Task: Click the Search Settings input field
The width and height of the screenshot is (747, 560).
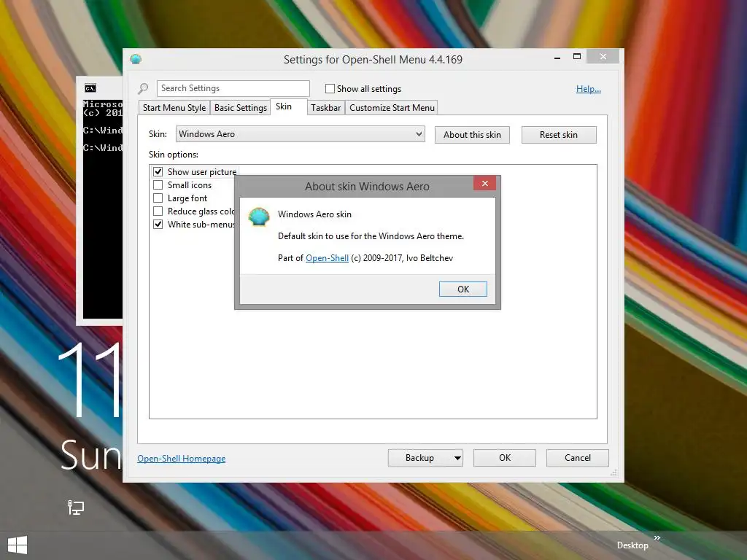Action: point(233,88)
